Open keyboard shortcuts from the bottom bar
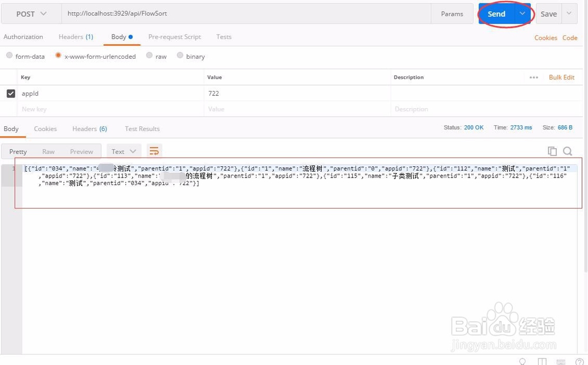The image size is (588, 365). (x=561, y=361)
